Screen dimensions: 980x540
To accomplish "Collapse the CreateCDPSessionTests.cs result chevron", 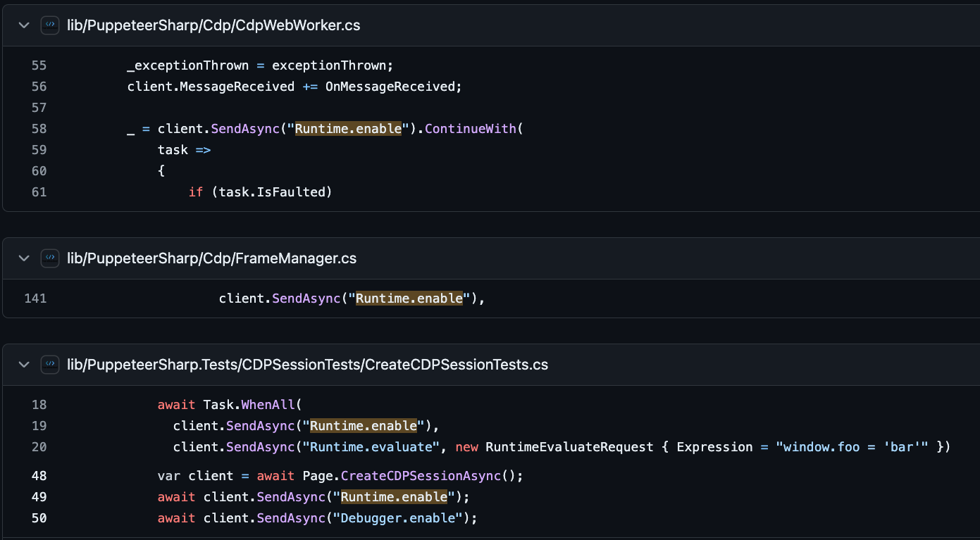I will 24,365.
